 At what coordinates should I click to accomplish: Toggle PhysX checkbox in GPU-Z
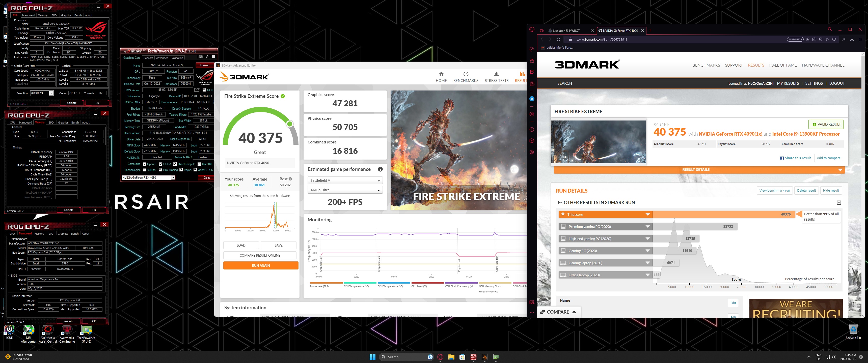pos(181,170)
